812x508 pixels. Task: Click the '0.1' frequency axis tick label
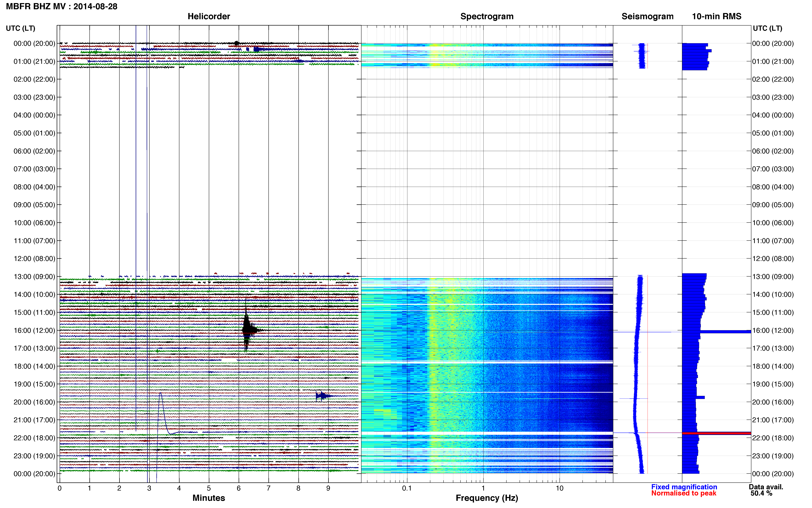point(407,488)
